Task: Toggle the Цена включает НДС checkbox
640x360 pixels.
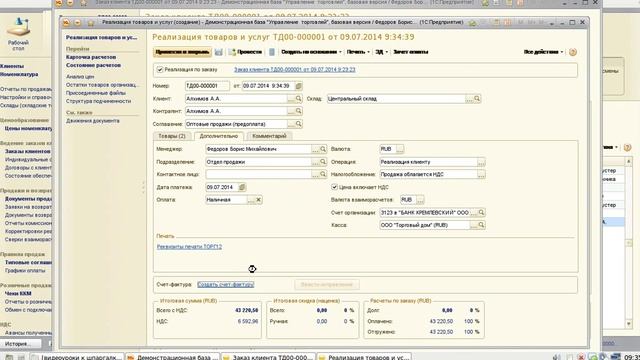Action: click(x=334, y=187)
